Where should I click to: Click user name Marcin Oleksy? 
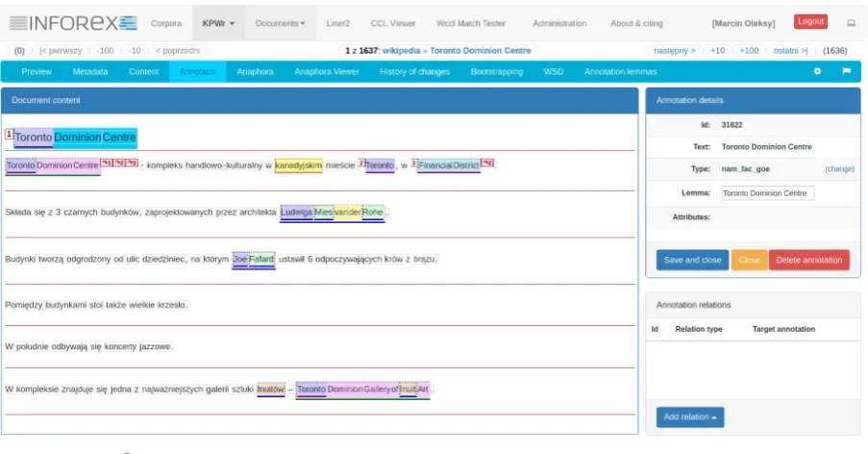743,23
